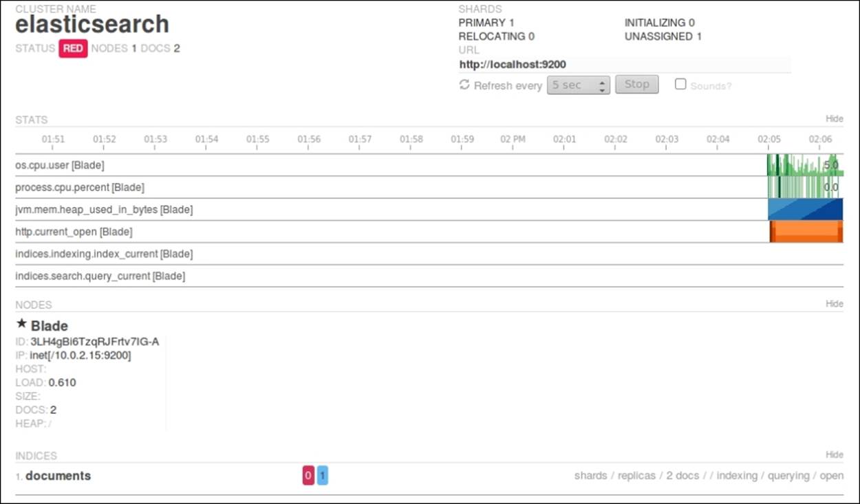Screen dimensions: 860x504
Task: Click the green os.cpu.user chart
Action: (x=805, y=165)
